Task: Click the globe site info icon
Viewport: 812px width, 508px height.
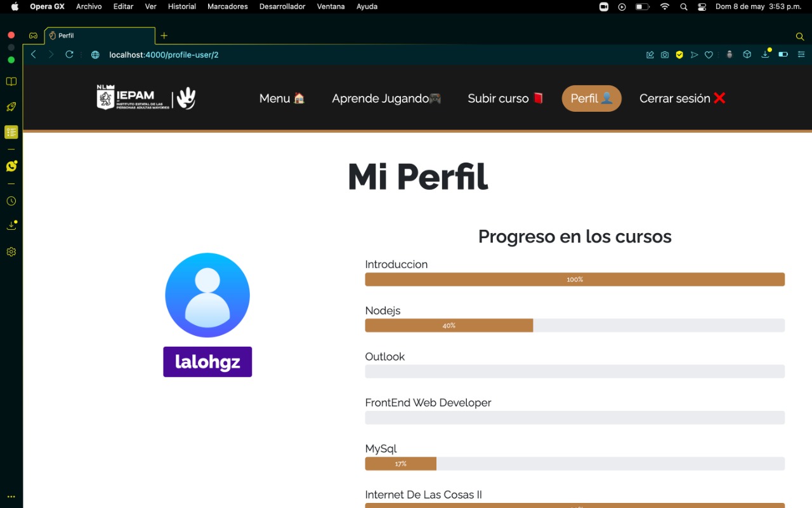Action: click(95, 55)
